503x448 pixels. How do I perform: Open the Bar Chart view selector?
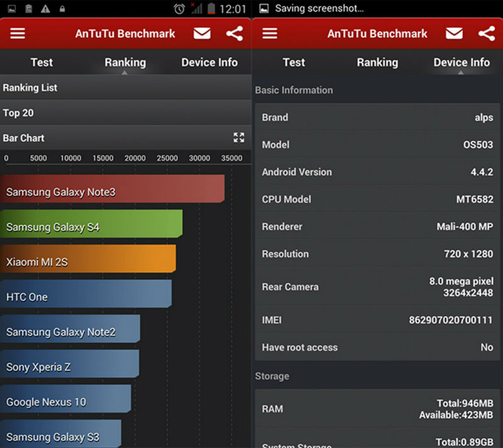pyautogui.click(x=125, y=138)
